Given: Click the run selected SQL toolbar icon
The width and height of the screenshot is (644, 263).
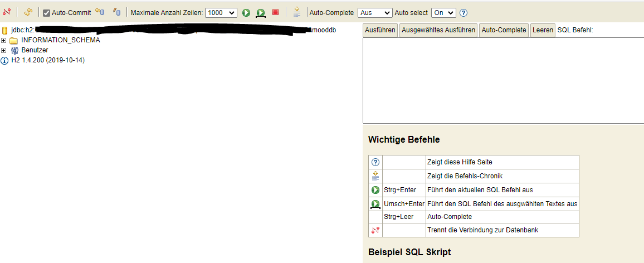Looking at the screenshot, I should (260, 13).
